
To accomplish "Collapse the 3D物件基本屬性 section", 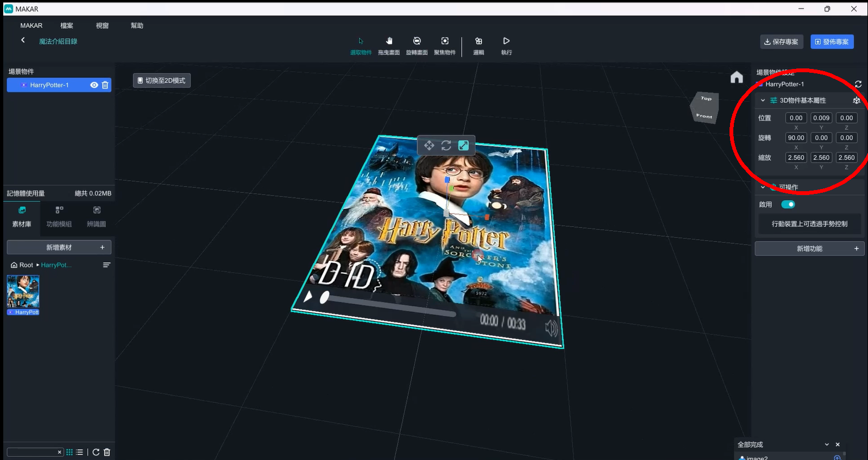I will click(763, 100).
